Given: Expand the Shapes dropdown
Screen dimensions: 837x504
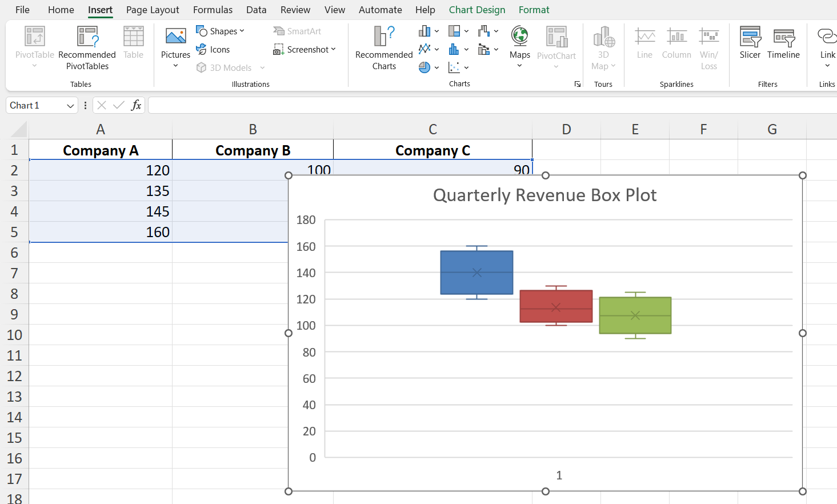Looking at the screenshot, I should coord(220,31).
